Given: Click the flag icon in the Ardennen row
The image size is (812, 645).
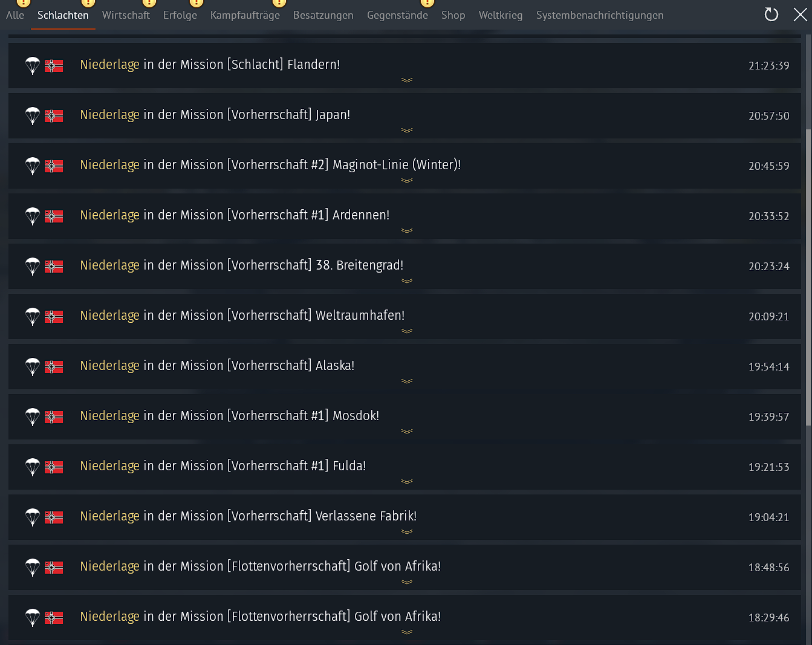Looking at the screenshot, I should point(54,216).
